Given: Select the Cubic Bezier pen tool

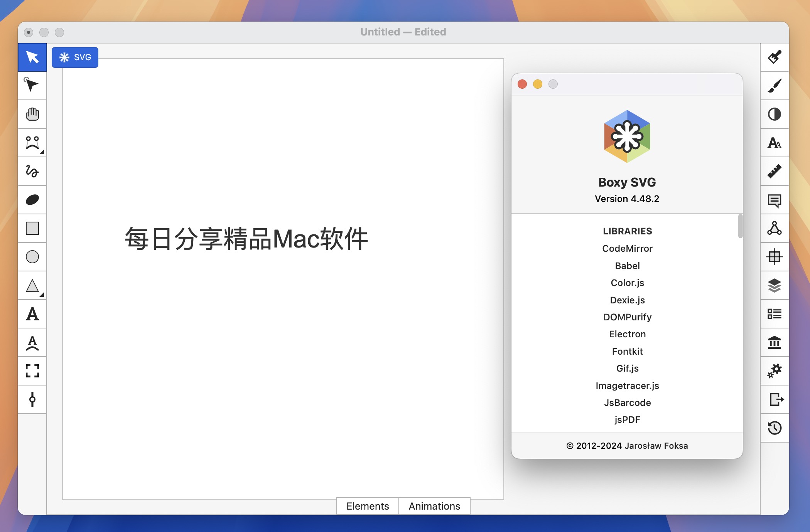Looking at the screenshot, I should [x=32, y=143].
